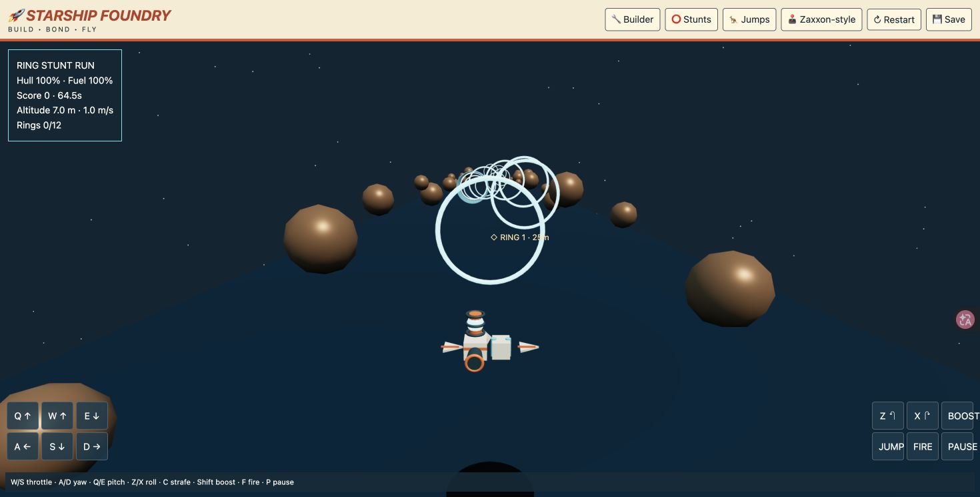The height and width of the screenshot is (497, 980).
Task: Switch to Jumps mode
Action: click(x=749, y=19)
